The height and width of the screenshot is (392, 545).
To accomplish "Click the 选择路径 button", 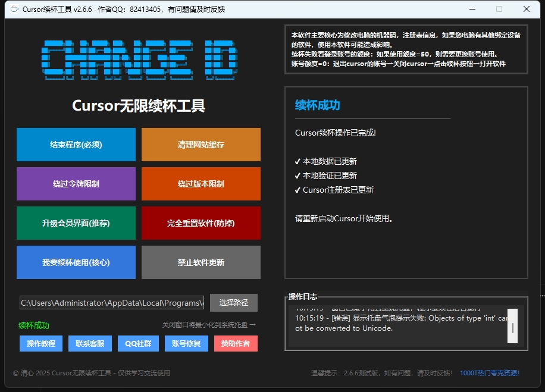I will click(x=233, y=302).
